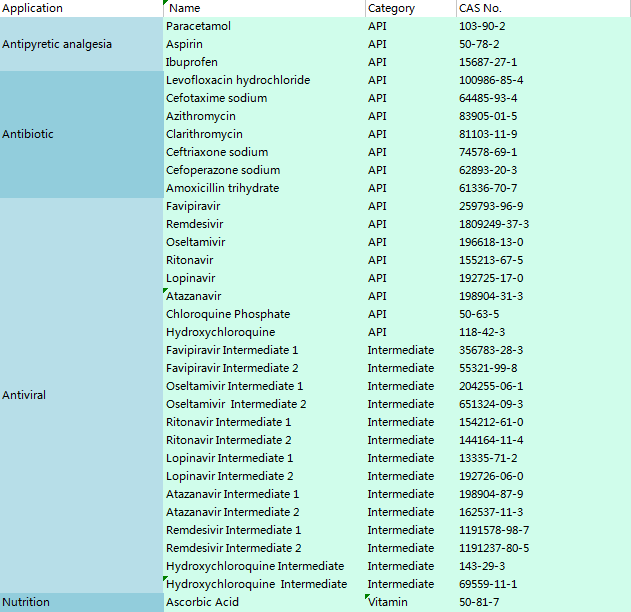Click the Ascorbic Acid cell

click(263, 602)
